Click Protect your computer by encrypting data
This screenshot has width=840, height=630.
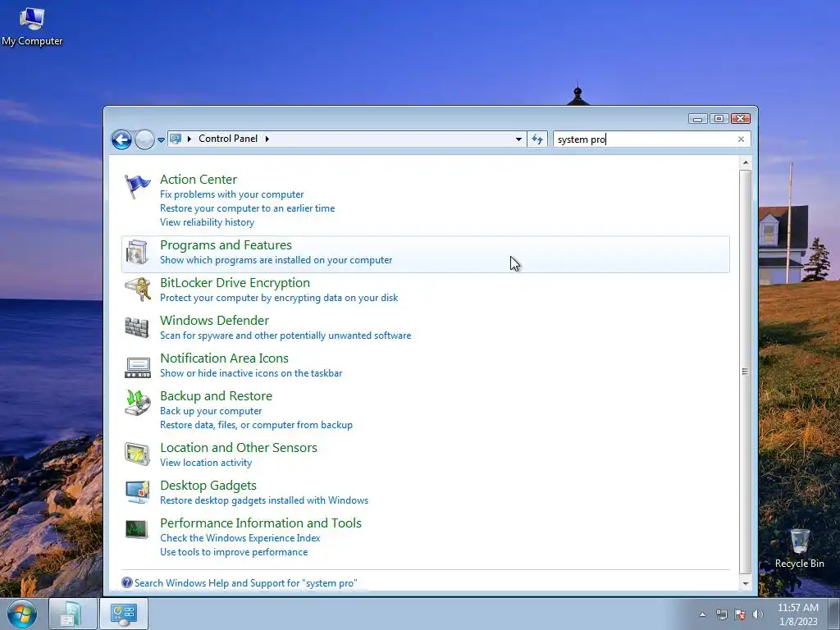(279, 298)
